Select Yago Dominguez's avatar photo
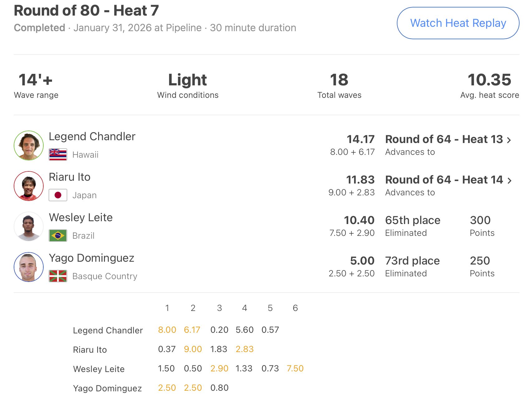The width and height of the screenshot is (532, 420). pyautogui.click(x=29, y=267)
